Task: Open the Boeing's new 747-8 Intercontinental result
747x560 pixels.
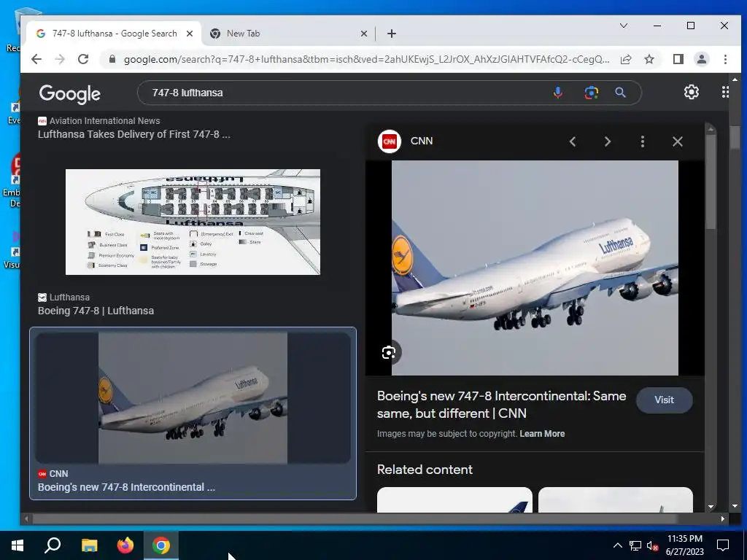Action: click(126, 487)
